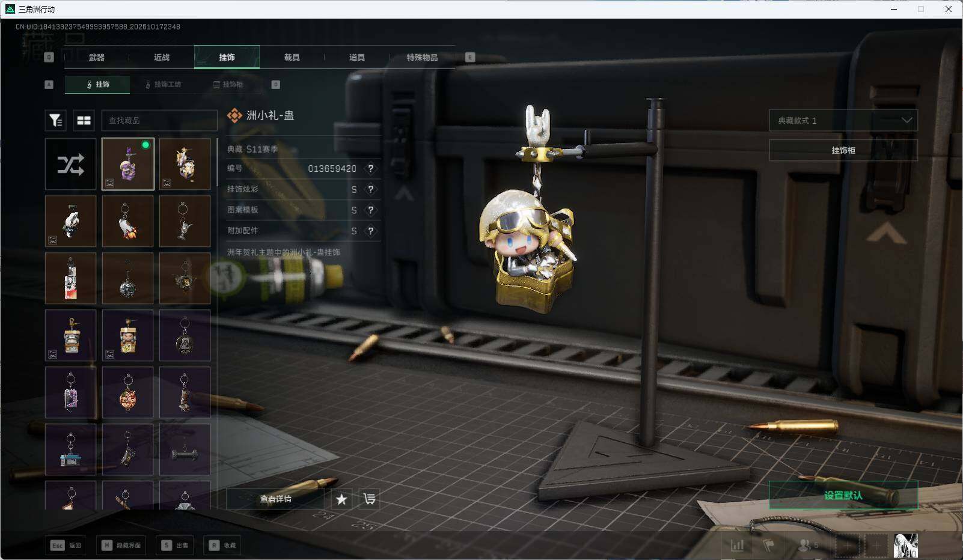Open the 近战 tab
The width and height of the screenshot is (963, 560).
pyautogui.click(x=162, y=57)
